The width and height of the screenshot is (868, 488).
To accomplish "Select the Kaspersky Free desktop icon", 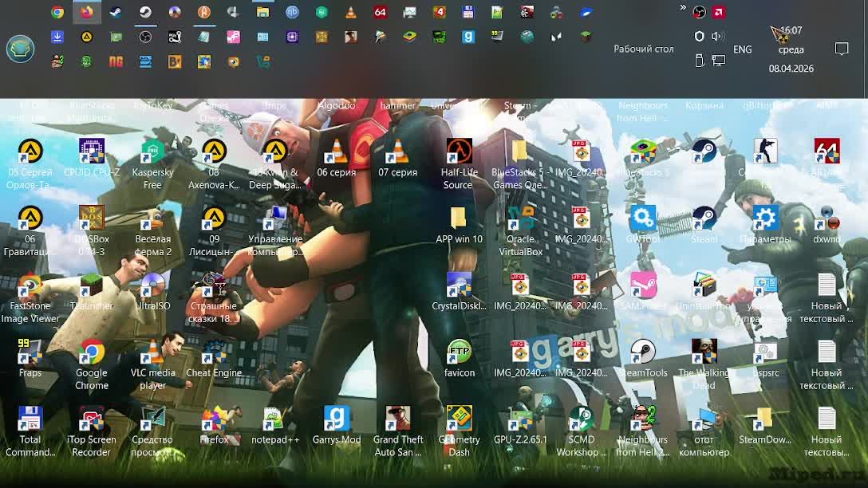I will click(x=153, y=164).
